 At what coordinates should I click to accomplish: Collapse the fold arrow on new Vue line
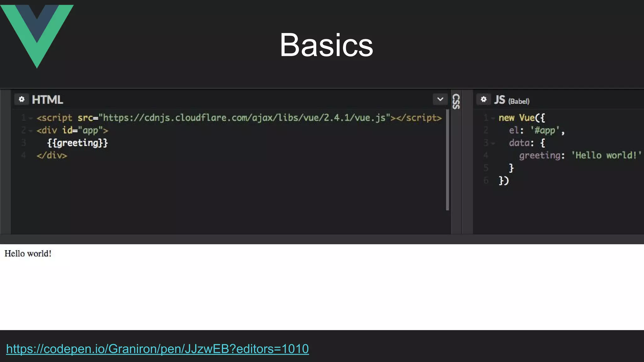pos(493,118)
